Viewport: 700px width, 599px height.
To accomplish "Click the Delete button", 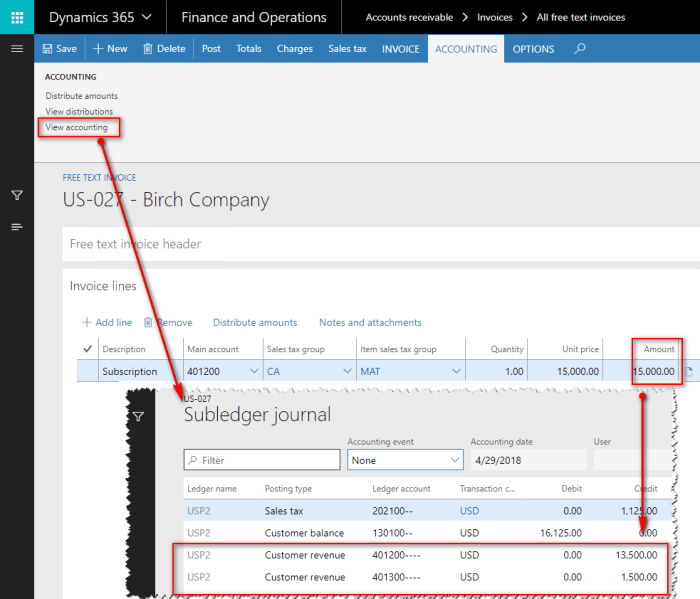I will coord(164,49).
